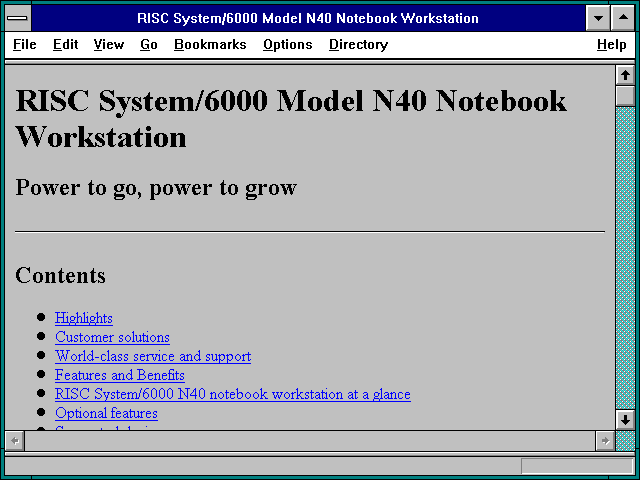Minimize the window with the down-arrow button
The width and height of the screenshot is (640, 480).
tap(598, 18)
